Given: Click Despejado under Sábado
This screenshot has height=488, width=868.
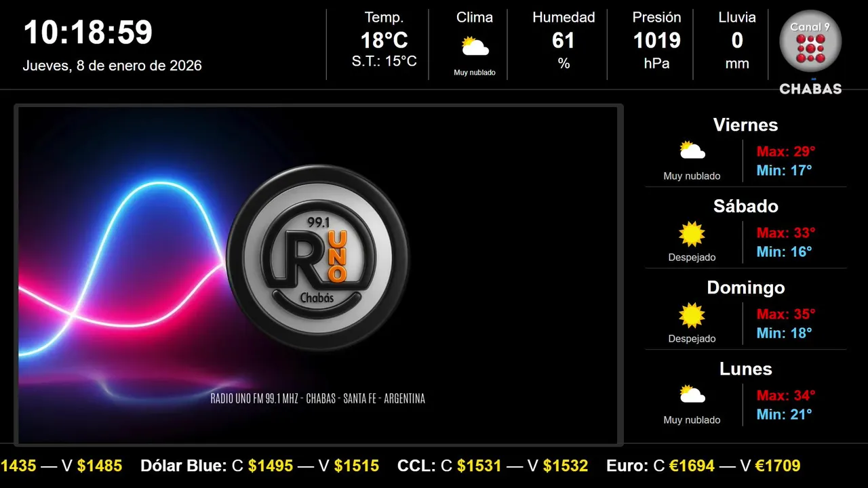Looking at the screenshot, I should pos(692,258).
